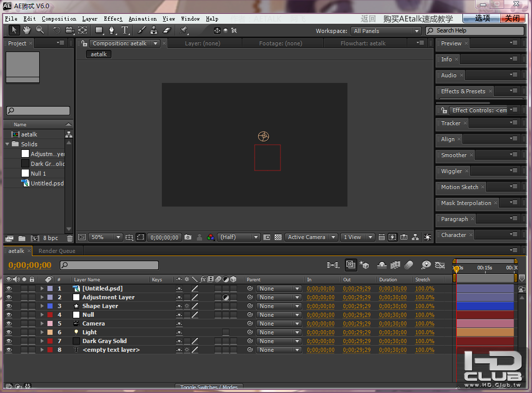532x393 pixels.
Task: Select the Brush tool
Action: click(x=141, y=30)
